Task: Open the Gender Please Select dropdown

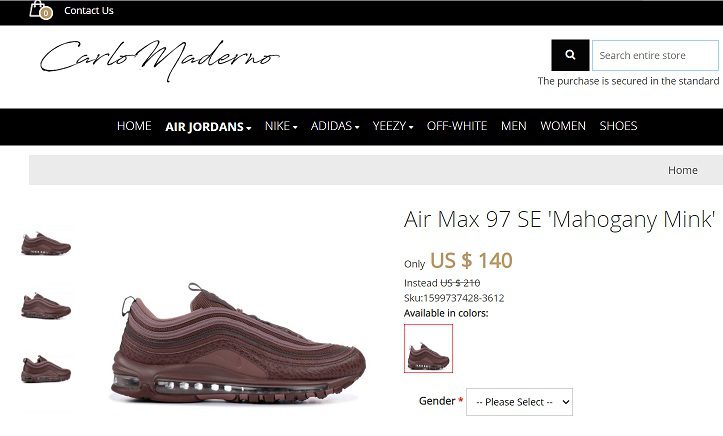Action: point(519,402)
